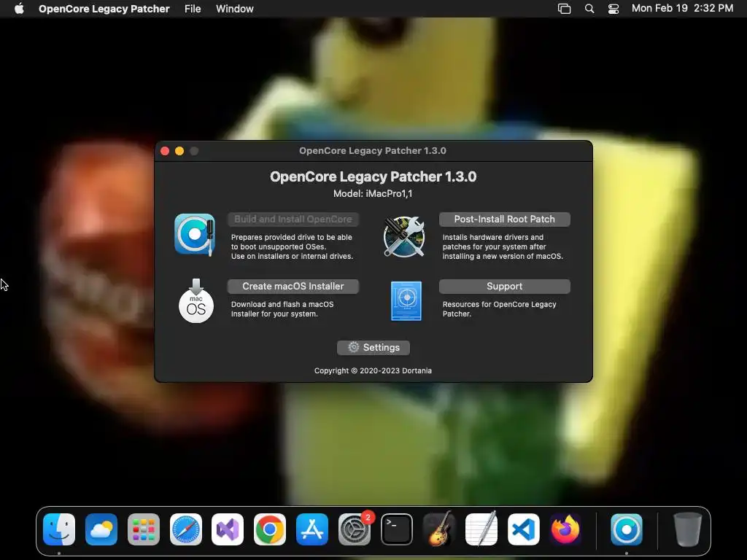
Task: Click the Create macOS Installer button
Action: coord(293,286)
